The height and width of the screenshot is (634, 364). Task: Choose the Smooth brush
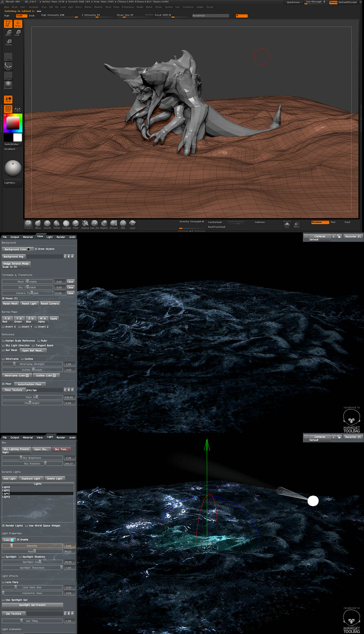(47, 224)
